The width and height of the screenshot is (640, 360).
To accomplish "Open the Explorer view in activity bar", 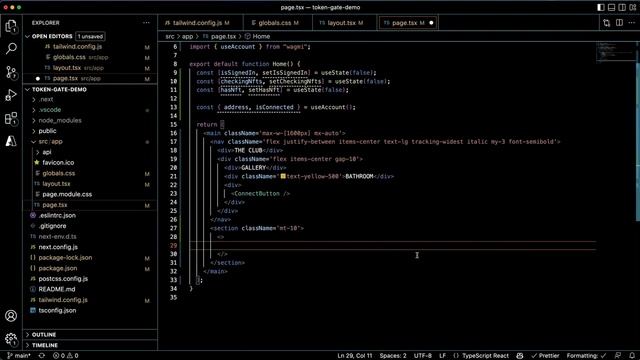I will tap(11, 26).
